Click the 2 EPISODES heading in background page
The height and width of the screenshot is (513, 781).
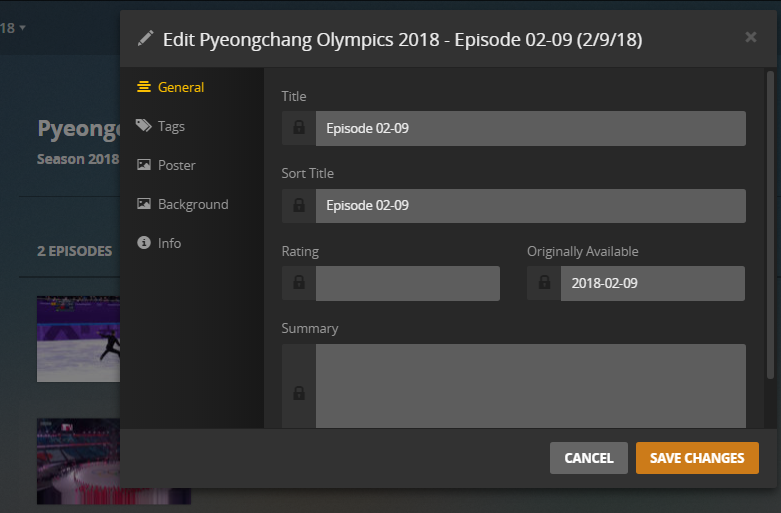tap(75, 251)
